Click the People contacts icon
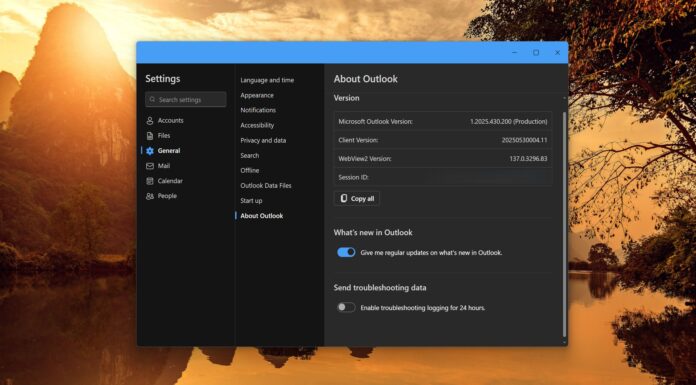This screenshot has width=696, height=385. [150, 196]
